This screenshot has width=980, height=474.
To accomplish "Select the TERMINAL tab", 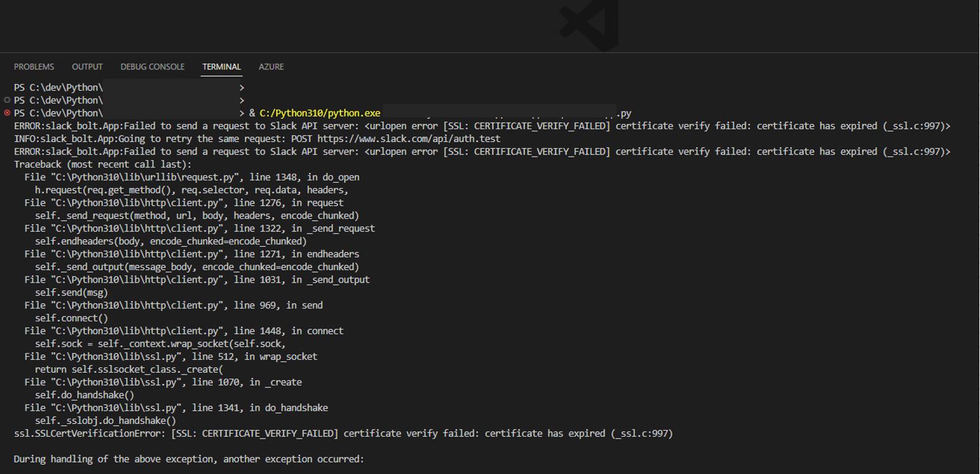I will point(221,67).
